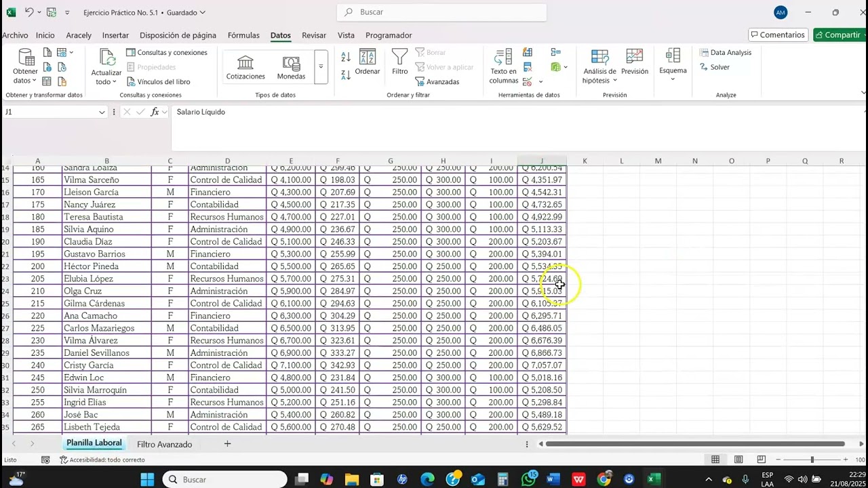Viewport: 868px width, 488px height.
Task: Click Data Validation icon
Action: click(527, 81)
